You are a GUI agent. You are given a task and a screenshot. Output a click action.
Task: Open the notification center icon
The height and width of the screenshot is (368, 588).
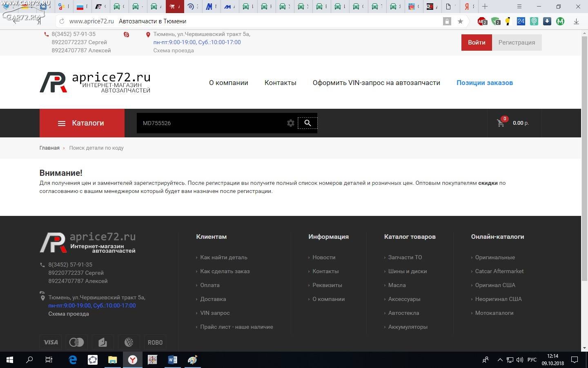pos(575,360)
